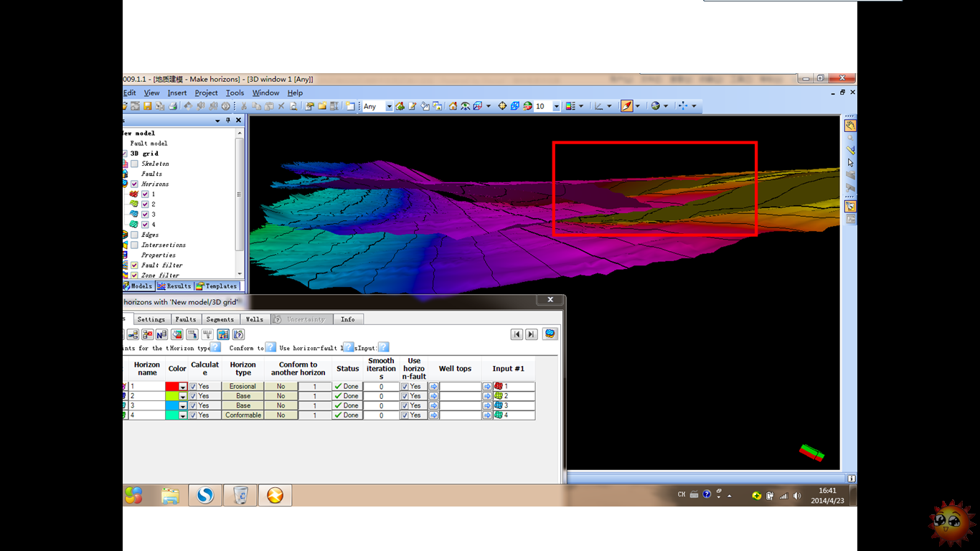This screenshot has height=551, width=980.
Task: Click the yellow-green color swatch for horizon 2
Action: [x=172, y=396]
